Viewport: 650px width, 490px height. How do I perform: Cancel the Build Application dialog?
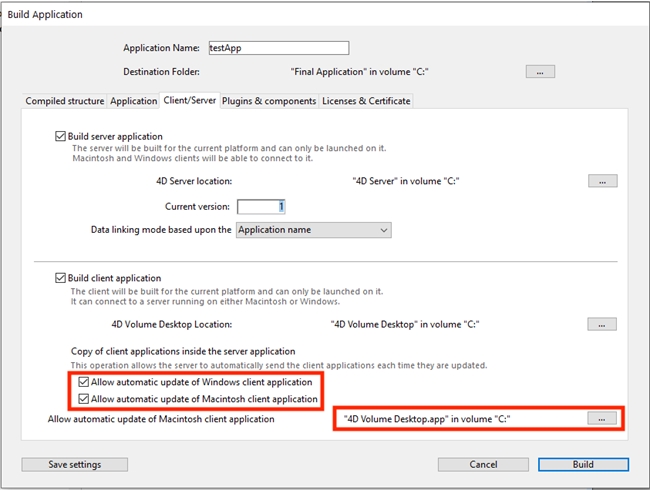pos(483,464)
